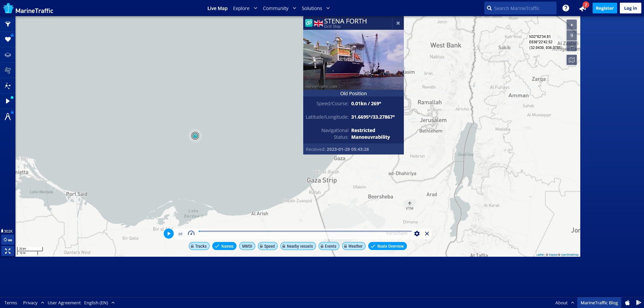Open the vessel filter funnel icon
The height and width of the screenshot is (308, 644).
(x=8, y=24)
